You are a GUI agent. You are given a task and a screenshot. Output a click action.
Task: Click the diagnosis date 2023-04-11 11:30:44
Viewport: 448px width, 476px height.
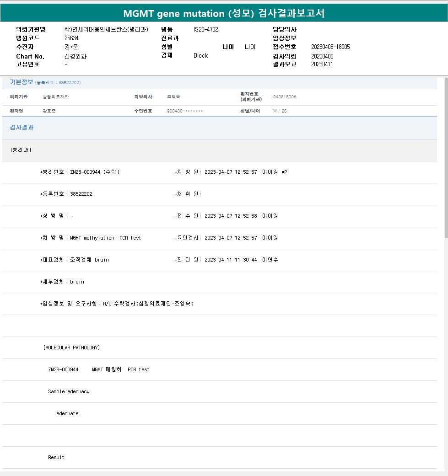click(x=231, y=260)
